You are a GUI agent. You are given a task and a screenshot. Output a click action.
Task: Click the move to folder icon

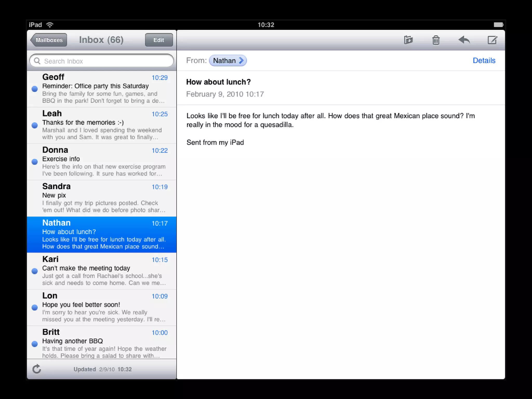coord(408,40)
